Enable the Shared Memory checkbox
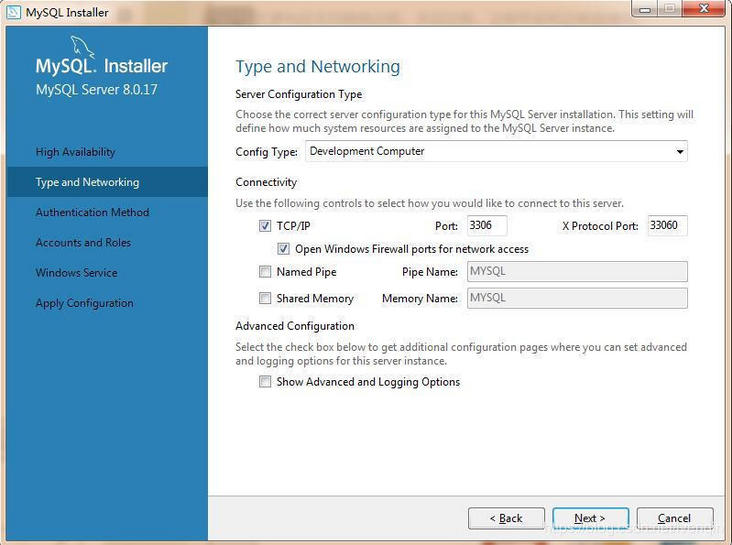The image size is (732, 545). [265, 298]
